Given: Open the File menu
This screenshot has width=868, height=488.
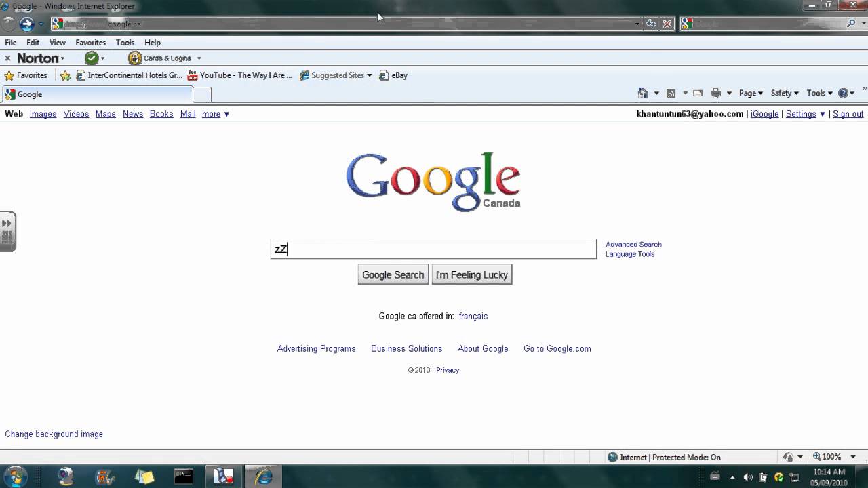Looking at the screenshot, I should click(11, 42).
